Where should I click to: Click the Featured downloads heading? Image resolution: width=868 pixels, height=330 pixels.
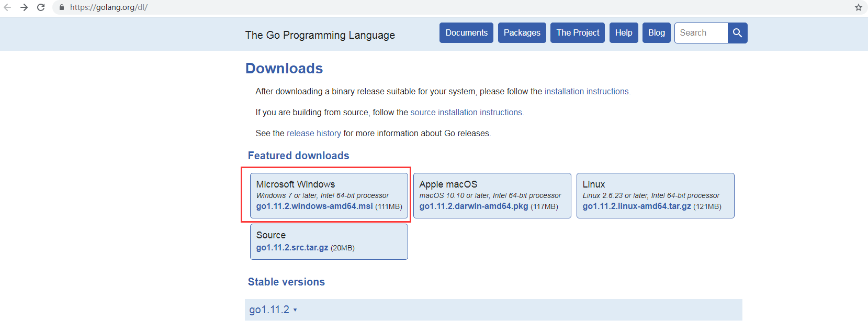(x=298, y=156)
